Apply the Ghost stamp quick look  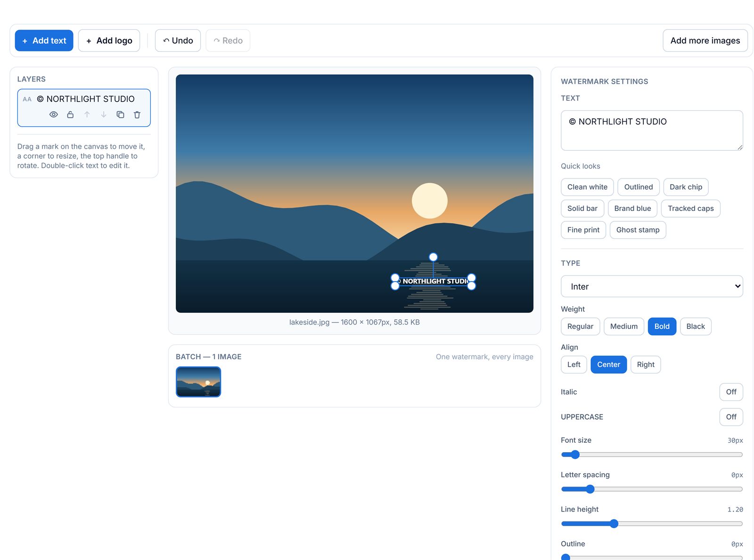point(638,230)
